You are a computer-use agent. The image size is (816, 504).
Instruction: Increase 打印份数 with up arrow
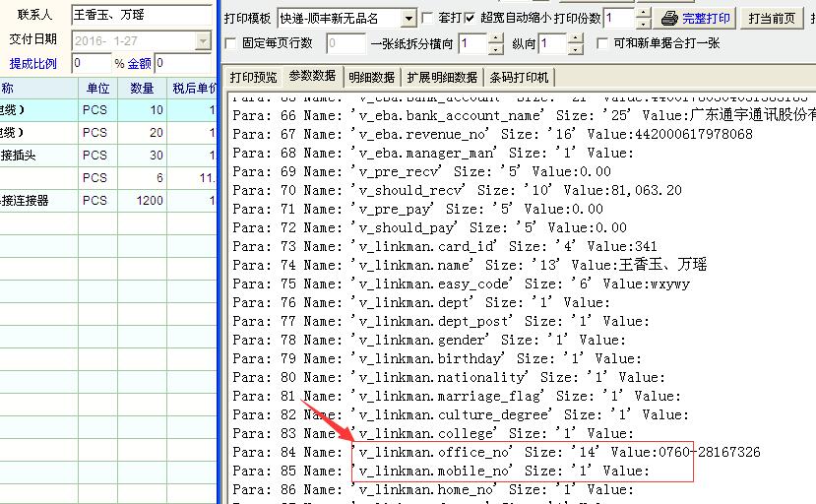pos(643,13)
